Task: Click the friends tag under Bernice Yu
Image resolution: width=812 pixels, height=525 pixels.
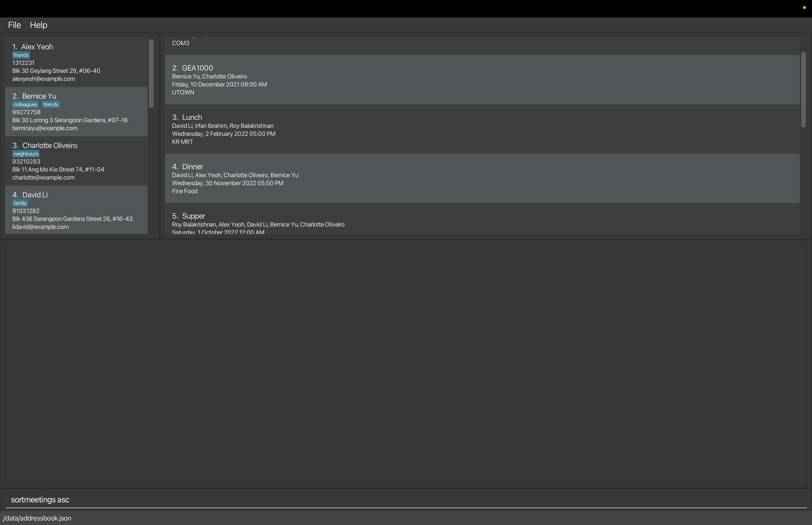Action: [x=51, y=105]
